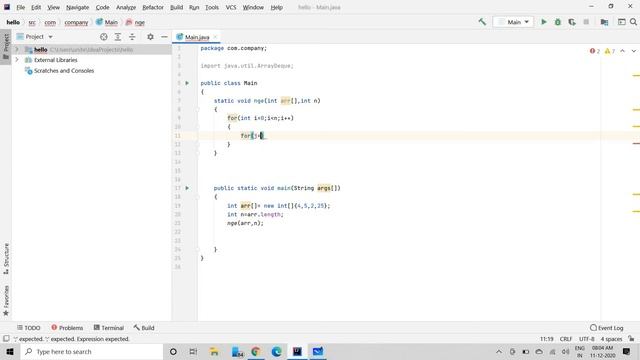Click the errors indicator in editor

(x=594, y=51)
